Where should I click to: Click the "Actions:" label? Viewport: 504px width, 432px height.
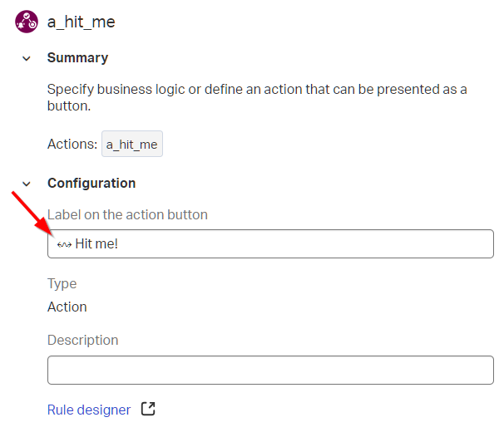pyautogui.click(x=72, y=144)
